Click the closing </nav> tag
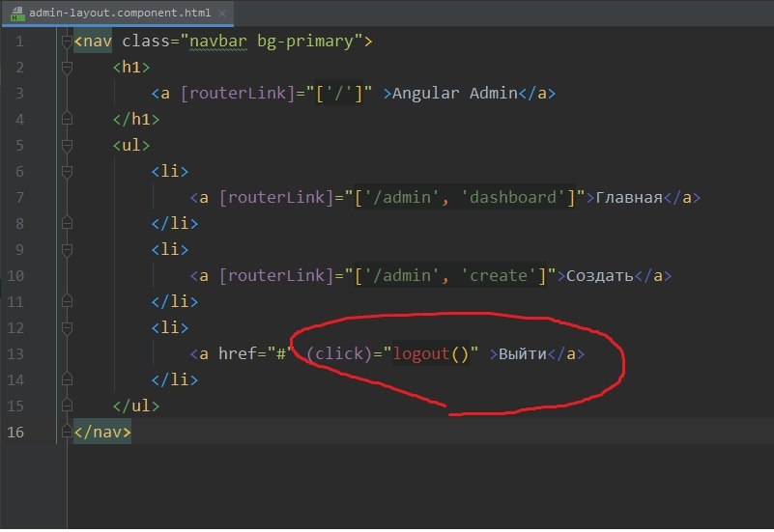This screenshot has height=532, width=774. click(x=102, y=432)
